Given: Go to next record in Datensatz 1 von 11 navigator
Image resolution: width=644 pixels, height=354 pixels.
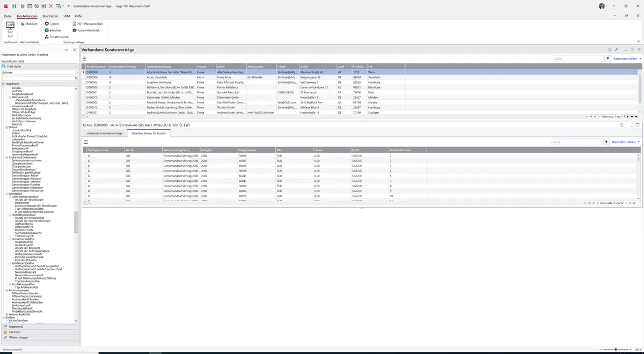Looking at the screenshot, I should pos(627,116).
